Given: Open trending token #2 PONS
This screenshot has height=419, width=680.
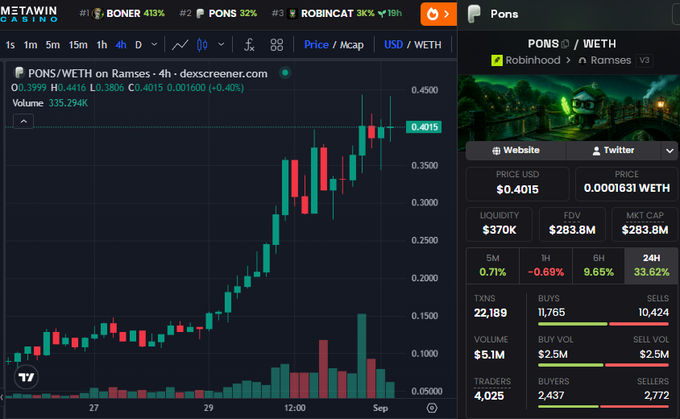Looking at the screenshot, I should coord(218,13).
